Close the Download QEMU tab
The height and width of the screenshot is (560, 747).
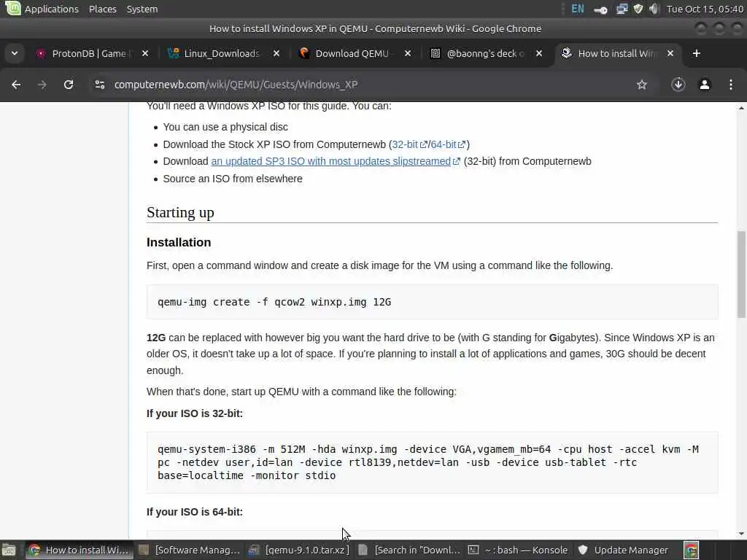click(408, 53)
